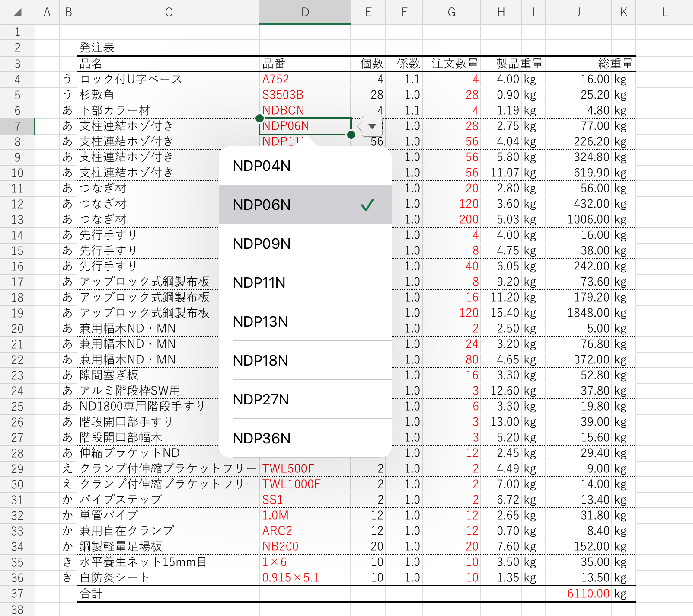Click the bottom-right selection handle of D7
Viewport: 693px width, 616px height.
(x=351, y=135)
